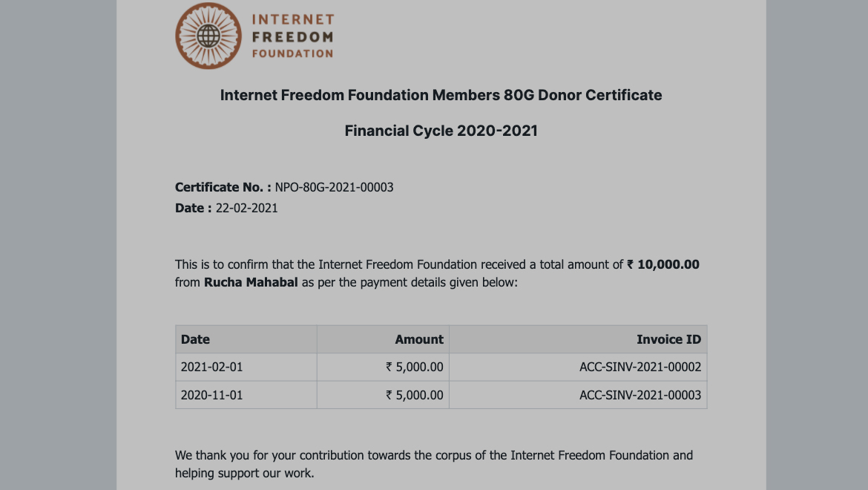Select the 2020-11-01 date cell

[x=212, y=395]
